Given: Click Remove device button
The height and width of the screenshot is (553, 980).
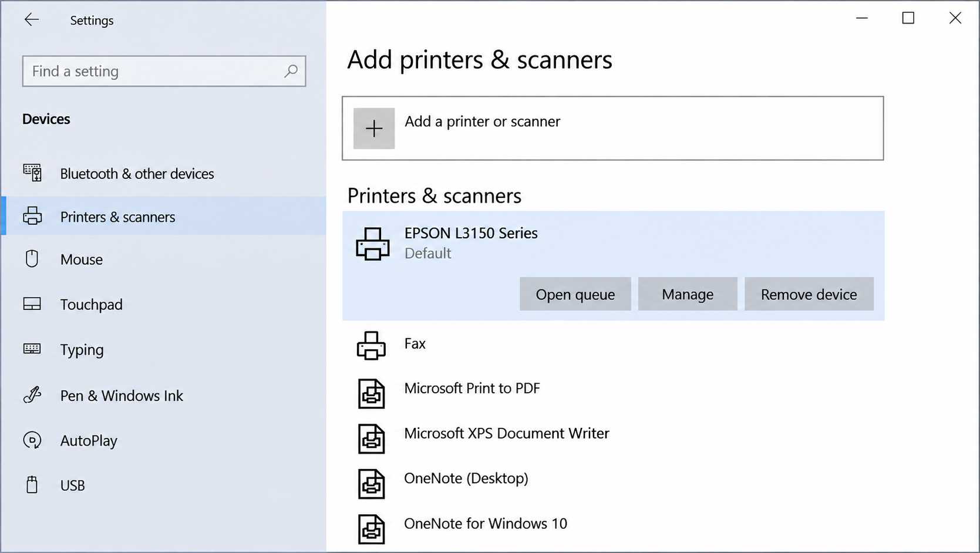Looking at the screenshot, I should click(x=809, y=294).
